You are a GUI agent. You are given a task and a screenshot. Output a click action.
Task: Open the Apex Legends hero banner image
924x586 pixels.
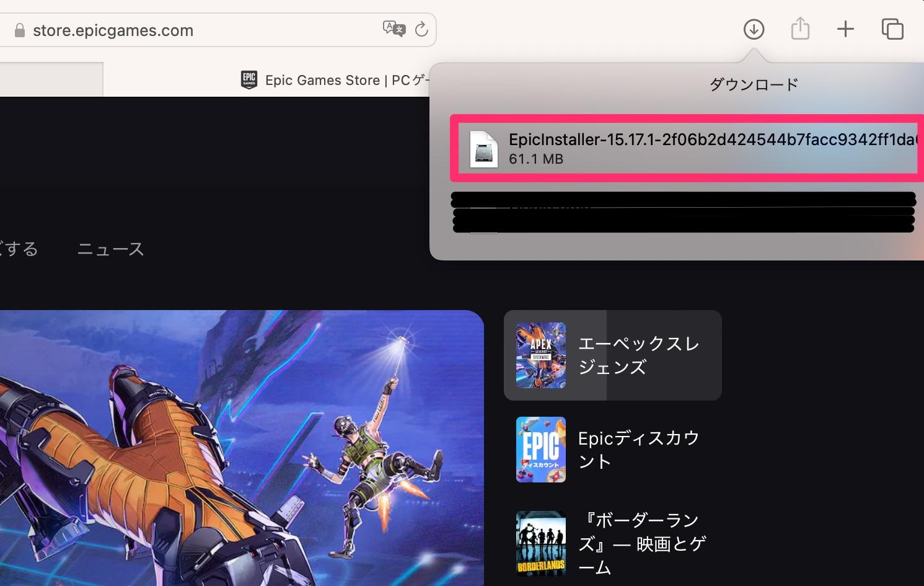pyautogui.click(x=242, y=448)
